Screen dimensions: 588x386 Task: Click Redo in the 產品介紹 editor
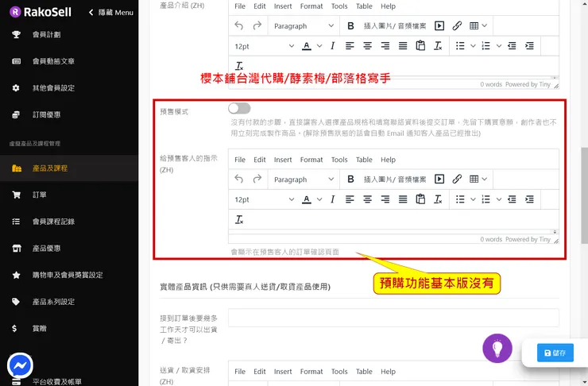tap(257, 26)
